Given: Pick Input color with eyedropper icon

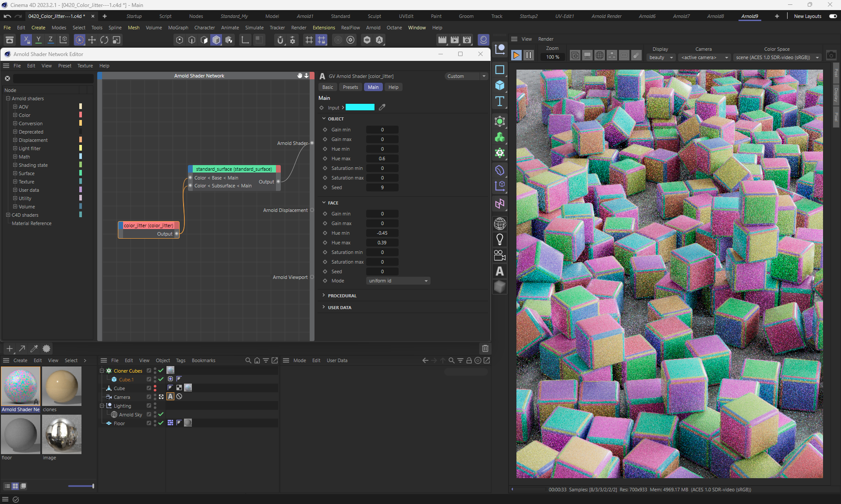Looking at the screenshot, I should tap(382, 107).
